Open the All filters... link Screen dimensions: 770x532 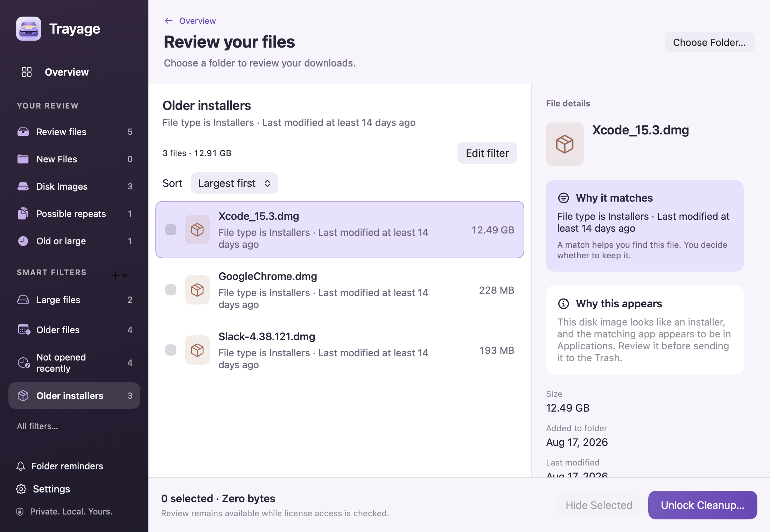[x=37, y=426]
